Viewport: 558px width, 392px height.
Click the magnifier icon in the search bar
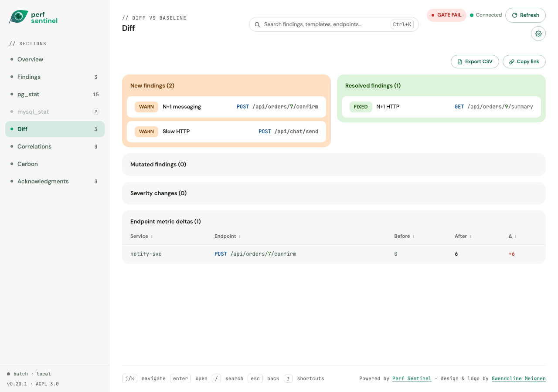[x=257, y=24]
